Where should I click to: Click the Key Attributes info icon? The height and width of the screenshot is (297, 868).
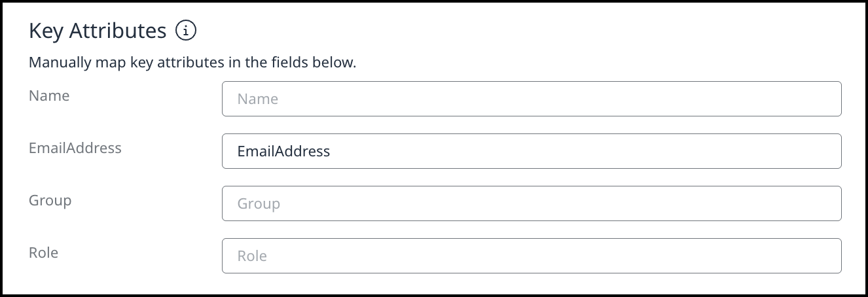point(187,30)
